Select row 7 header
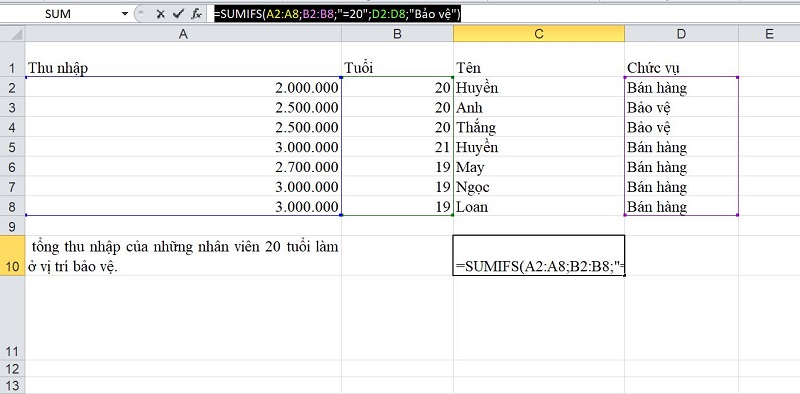Viewport: 800px width, 394px height. click(12, 187)
